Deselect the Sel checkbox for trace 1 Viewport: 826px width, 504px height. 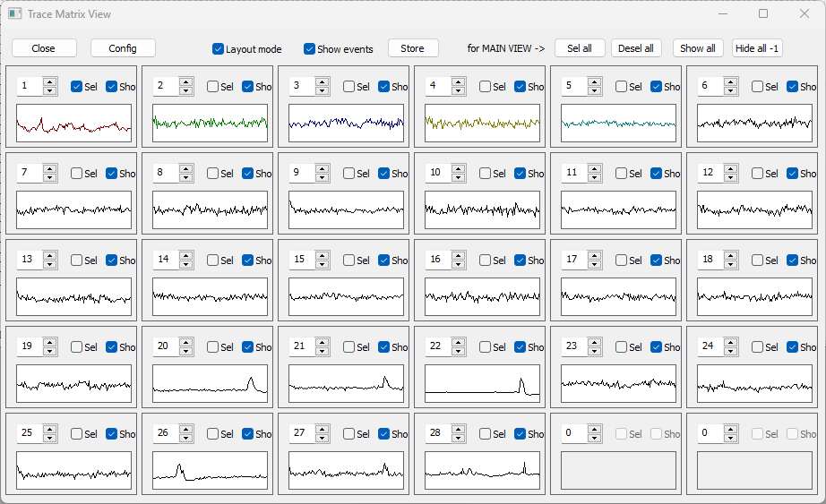coord(77,87)
